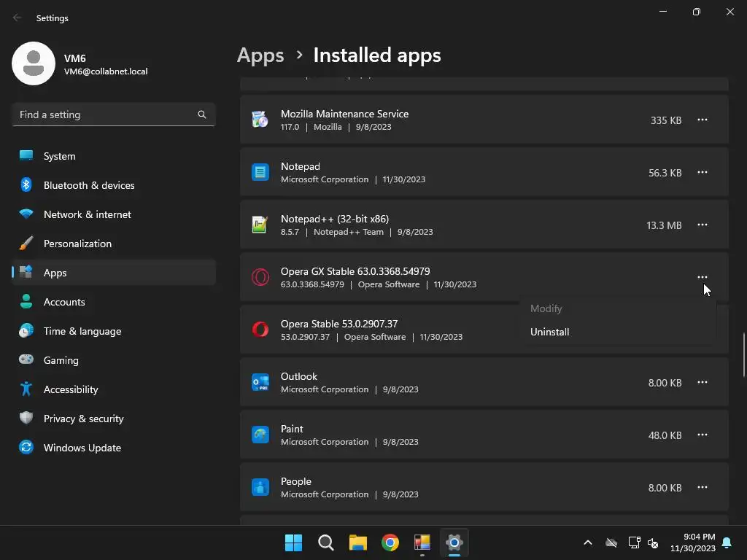
Task: Open the Windows Start menu
Action: pos(293,542)
